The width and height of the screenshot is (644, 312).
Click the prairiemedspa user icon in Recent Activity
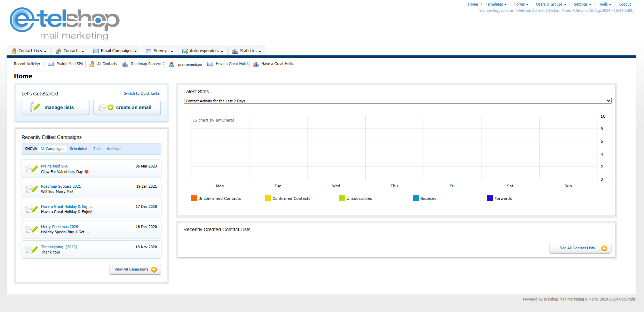pos(172,64)
